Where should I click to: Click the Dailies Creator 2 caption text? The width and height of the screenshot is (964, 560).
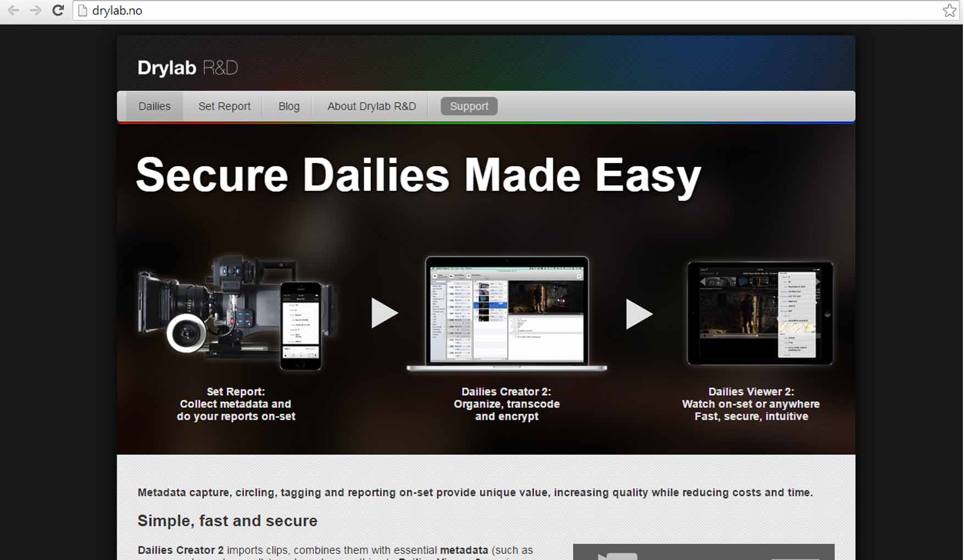[506, 404]
